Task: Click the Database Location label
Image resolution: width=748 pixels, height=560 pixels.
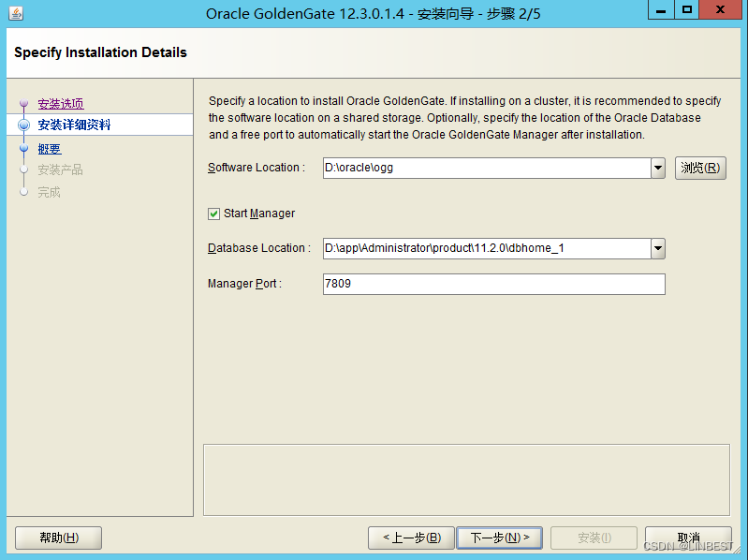Action: [259, 248]
